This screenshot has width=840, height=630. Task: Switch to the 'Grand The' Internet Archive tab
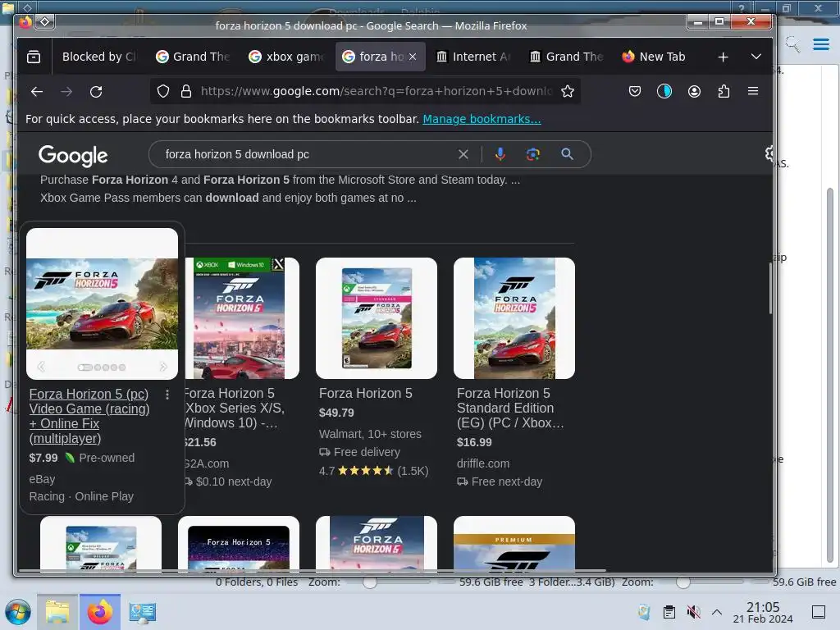click(566, 57)
